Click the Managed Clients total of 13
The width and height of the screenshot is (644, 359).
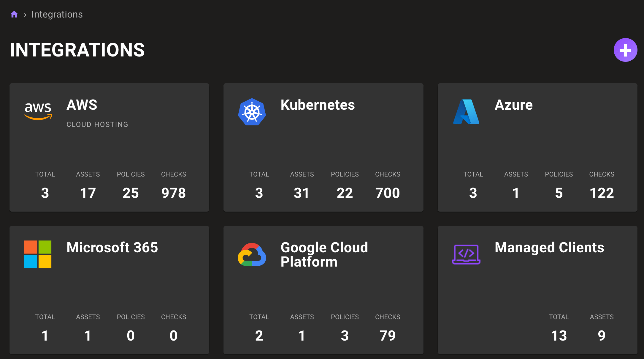(x=559, y=335)
